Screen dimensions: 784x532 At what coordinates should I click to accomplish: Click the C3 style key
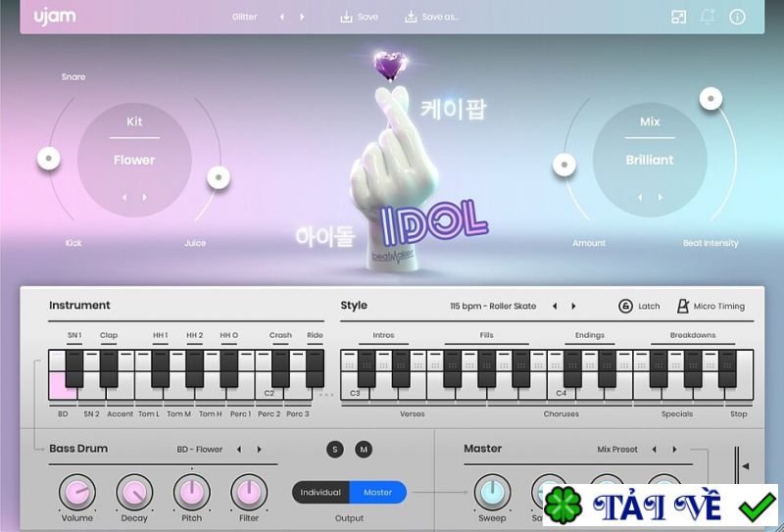355,393
